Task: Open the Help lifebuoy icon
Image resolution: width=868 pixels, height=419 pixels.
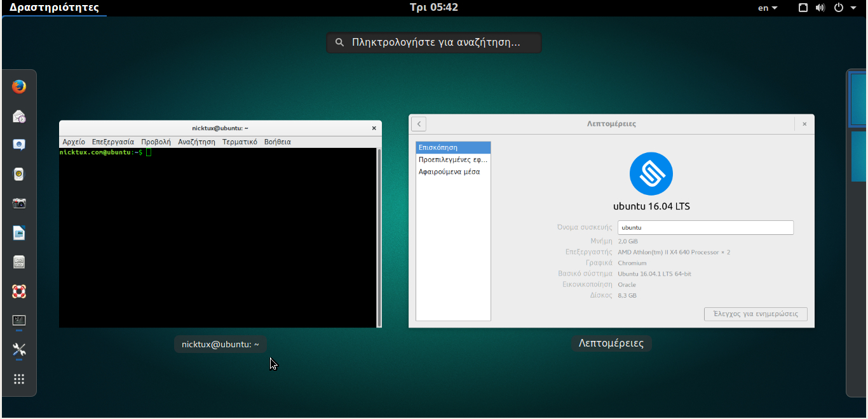Action: pos(19,291)
